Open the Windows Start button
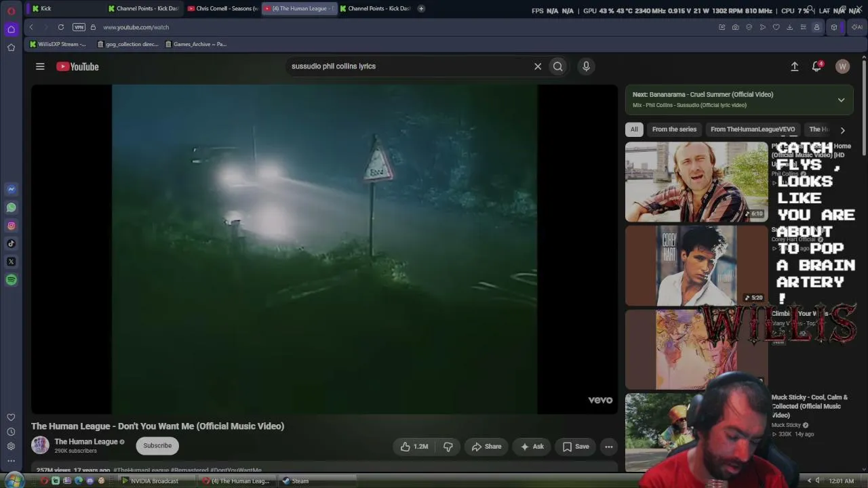This screenshot has height=488, width=868. coord(13,481)
